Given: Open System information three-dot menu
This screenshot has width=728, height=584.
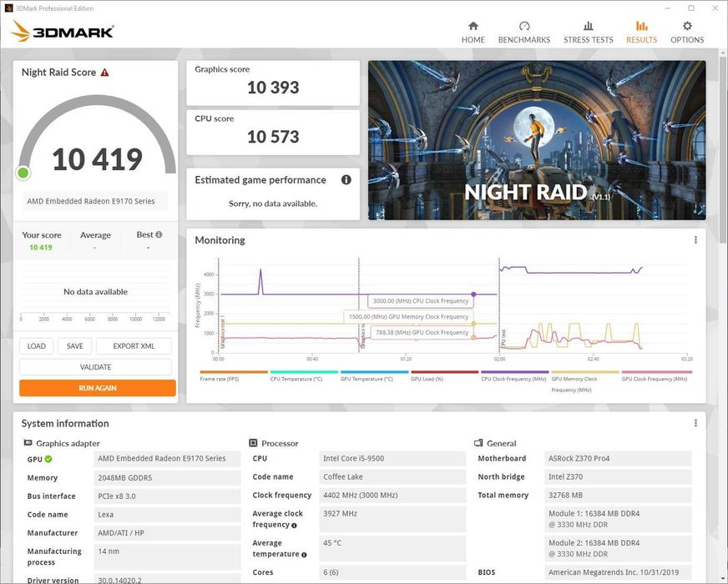Looking at the screenshot, I should [695, 423].
